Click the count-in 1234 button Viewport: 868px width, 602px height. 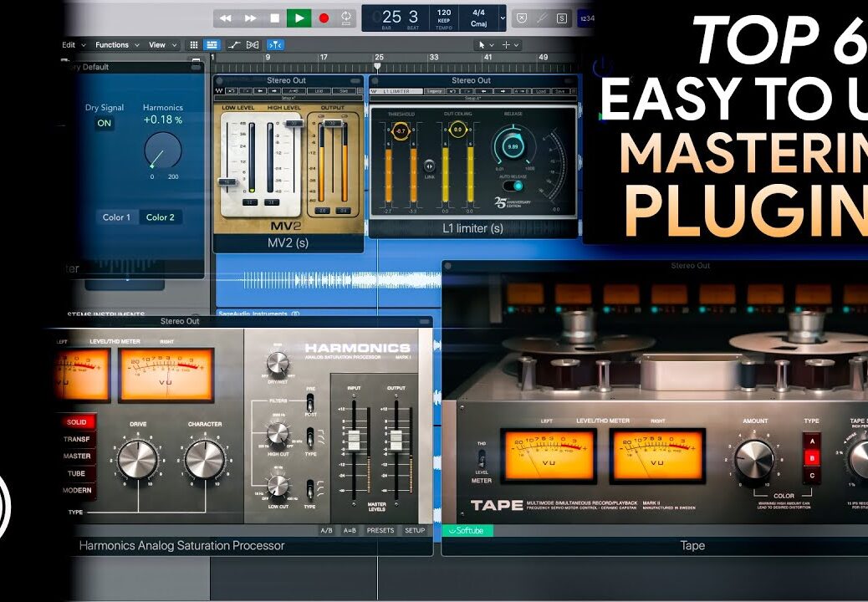pyautogui.click(x=586, y=18)
